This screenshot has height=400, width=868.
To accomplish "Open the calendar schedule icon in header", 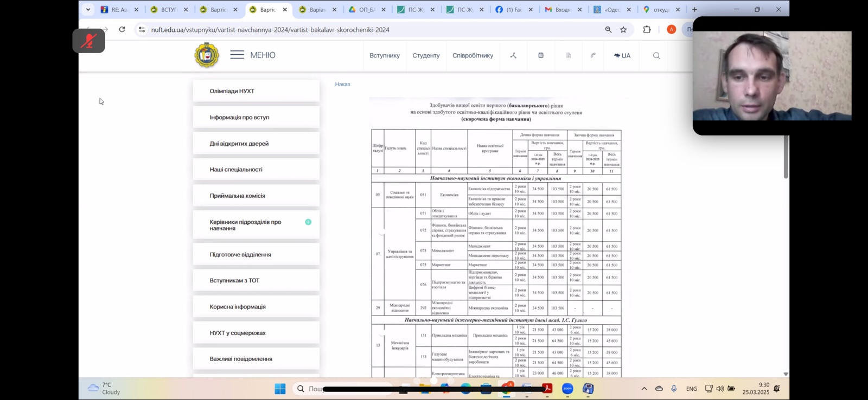I will pos(541,56).
